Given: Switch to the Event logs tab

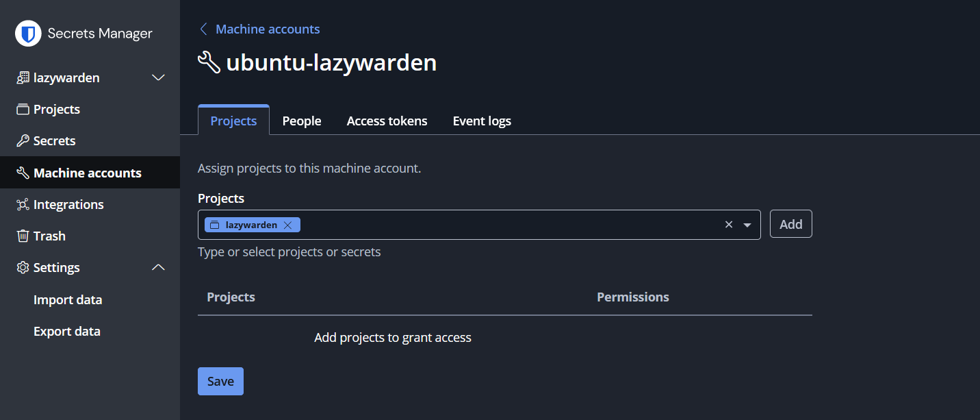Looking at the screenshot, I should [x=482, y=121].
